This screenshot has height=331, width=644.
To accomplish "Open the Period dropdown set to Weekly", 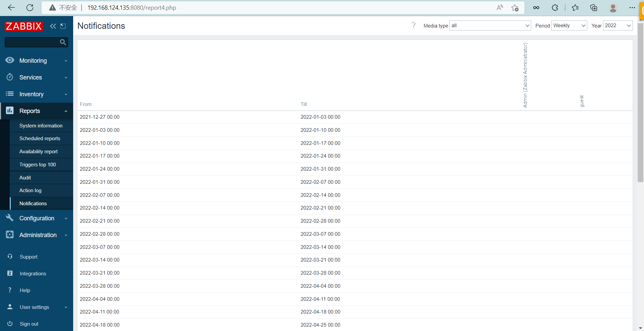I will [569, 25].
